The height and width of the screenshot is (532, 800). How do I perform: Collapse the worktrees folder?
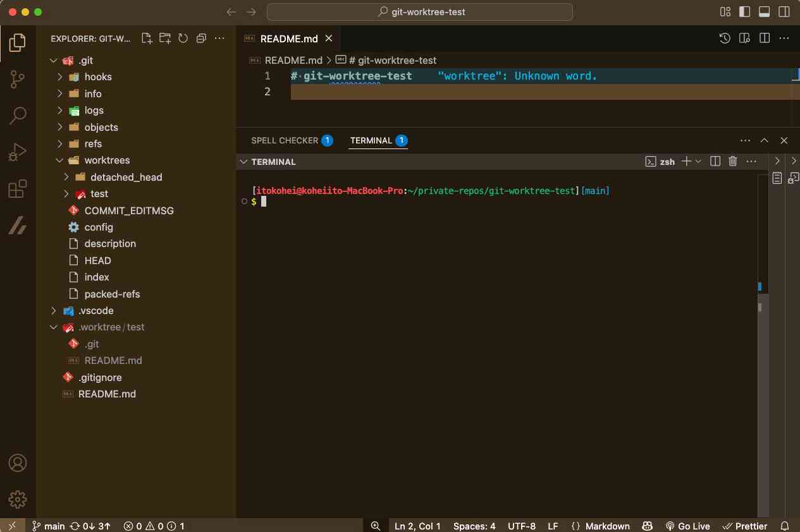coord(107,160)
